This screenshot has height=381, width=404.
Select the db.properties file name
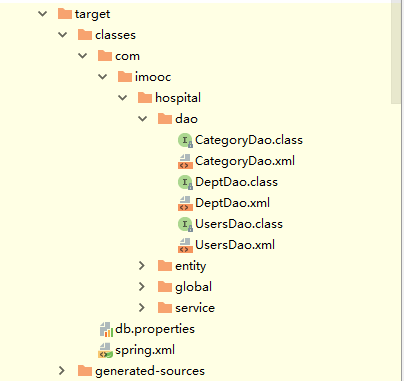[x=155, y=329]
